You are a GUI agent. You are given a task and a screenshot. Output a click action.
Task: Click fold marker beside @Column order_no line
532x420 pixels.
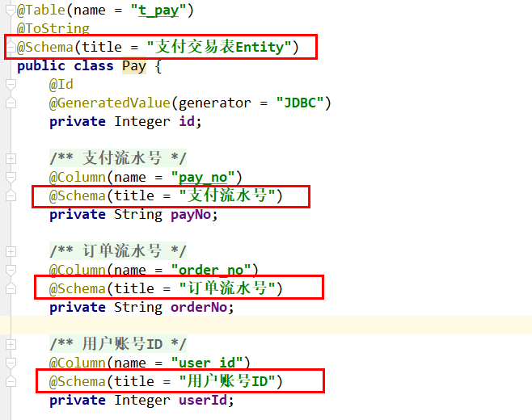tap(11, 270)
